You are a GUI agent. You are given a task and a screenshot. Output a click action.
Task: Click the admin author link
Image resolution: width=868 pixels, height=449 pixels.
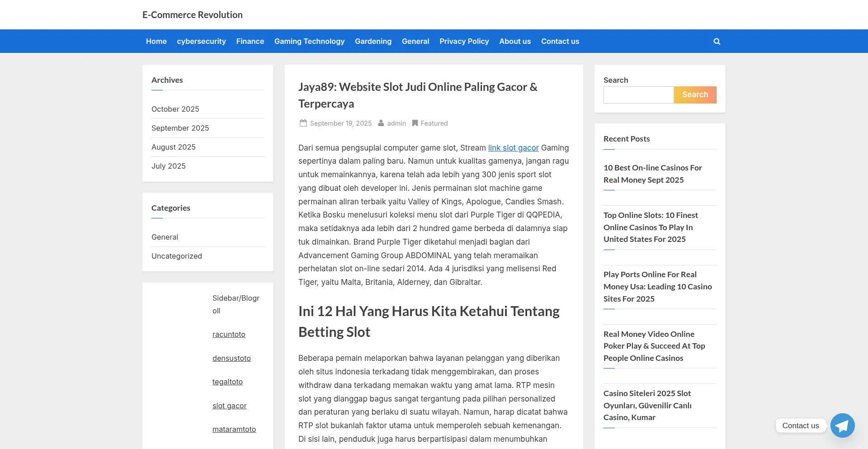(396, 123)
